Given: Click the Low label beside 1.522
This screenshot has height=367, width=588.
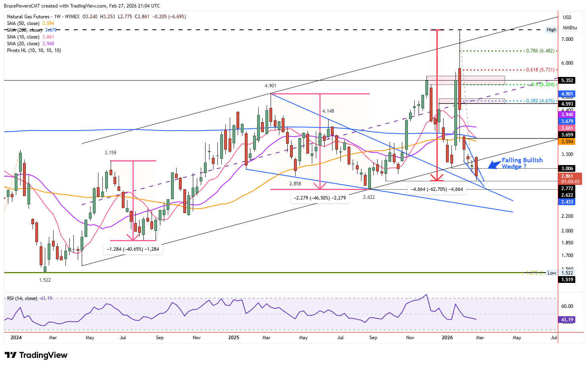Looking at the screenshot, I should click(552, 273).
